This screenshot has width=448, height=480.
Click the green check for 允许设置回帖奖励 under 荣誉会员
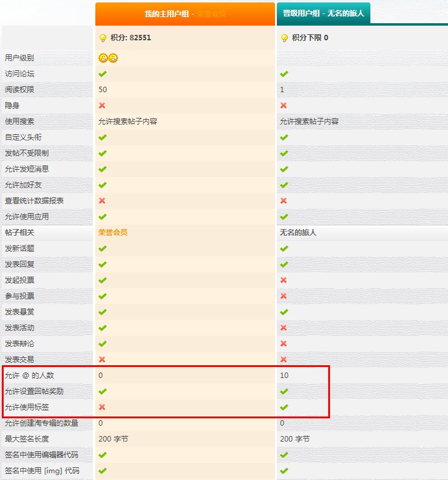click(102, 391)
